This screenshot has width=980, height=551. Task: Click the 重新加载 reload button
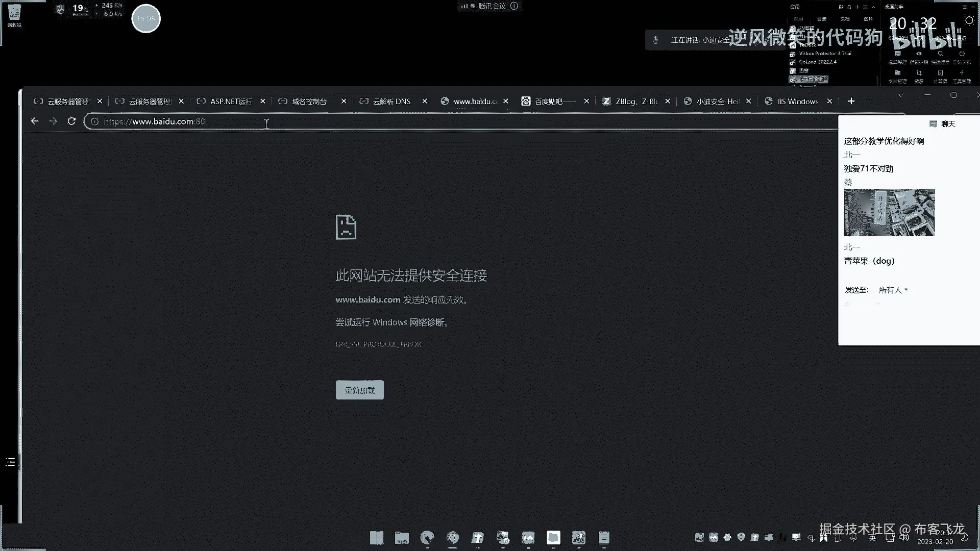[359, 390]
